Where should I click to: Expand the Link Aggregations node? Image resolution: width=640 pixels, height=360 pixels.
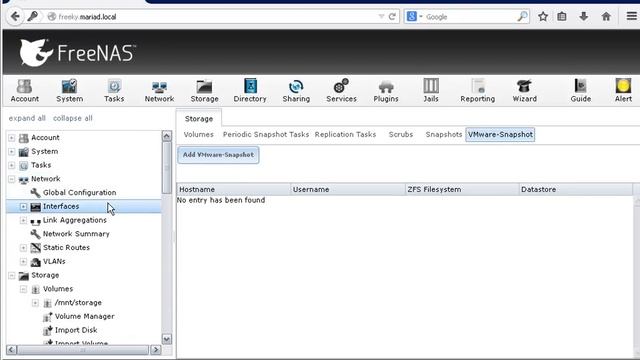(24, 220)
